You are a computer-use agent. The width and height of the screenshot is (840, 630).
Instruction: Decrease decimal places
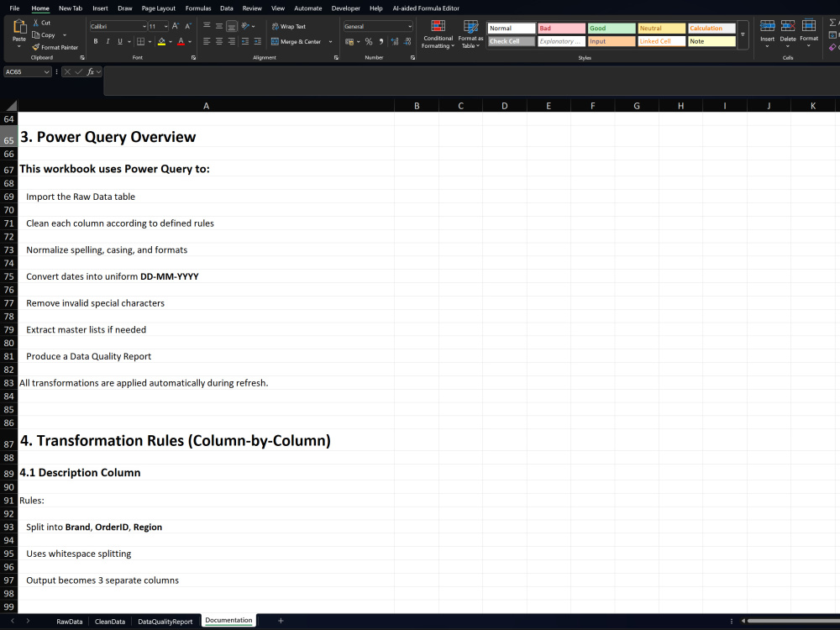coord(407,41)
